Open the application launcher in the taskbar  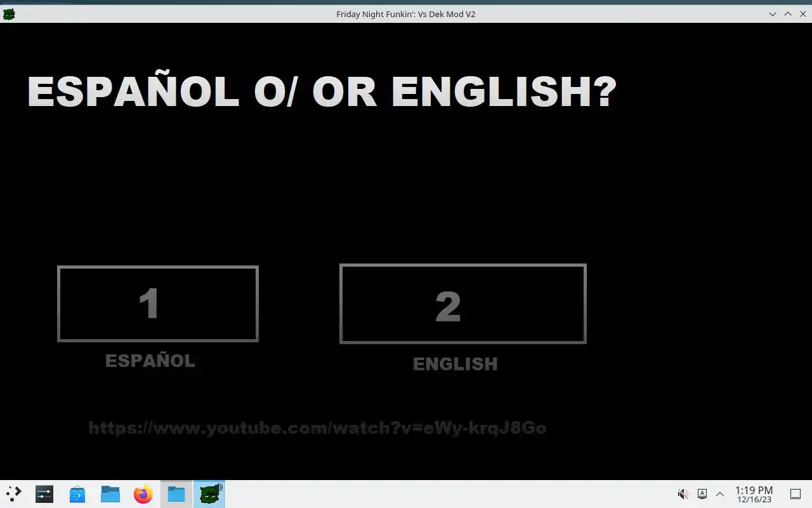pyautogui.click(x=13, y=494)
